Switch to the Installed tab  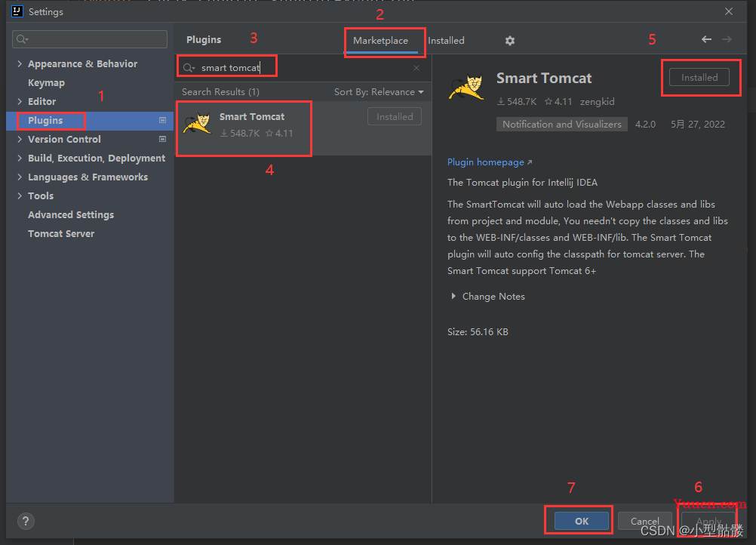point(446,41)
